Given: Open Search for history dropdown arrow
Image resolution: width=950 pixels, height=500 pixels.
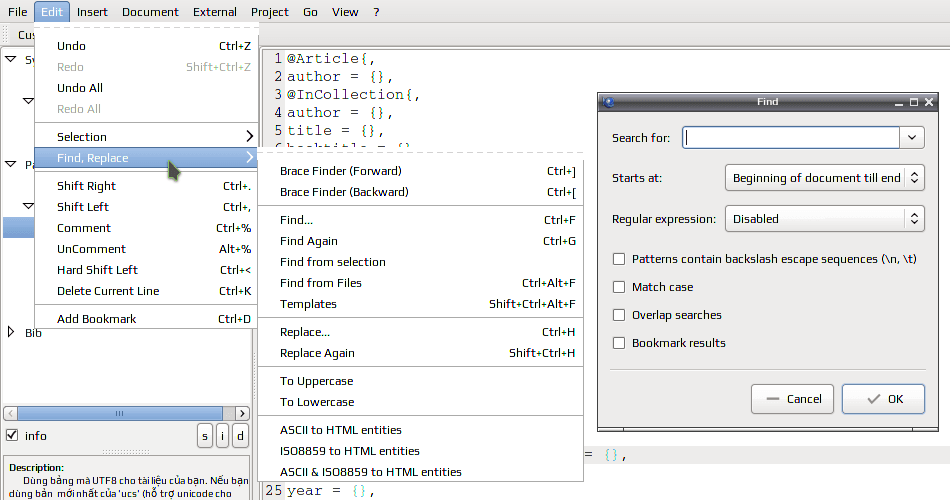Looking at the screenshot, I should (912, 138).
